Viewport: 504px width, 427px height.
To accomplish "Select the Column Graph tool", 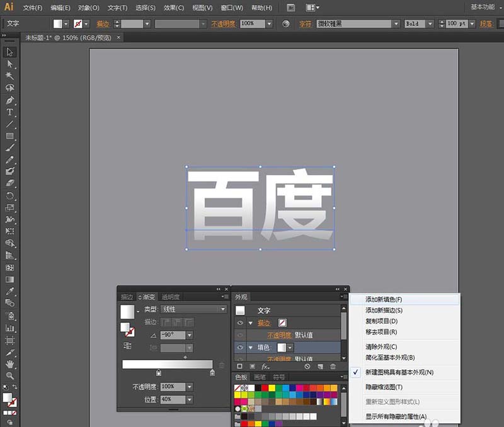I will click(9, 328).
